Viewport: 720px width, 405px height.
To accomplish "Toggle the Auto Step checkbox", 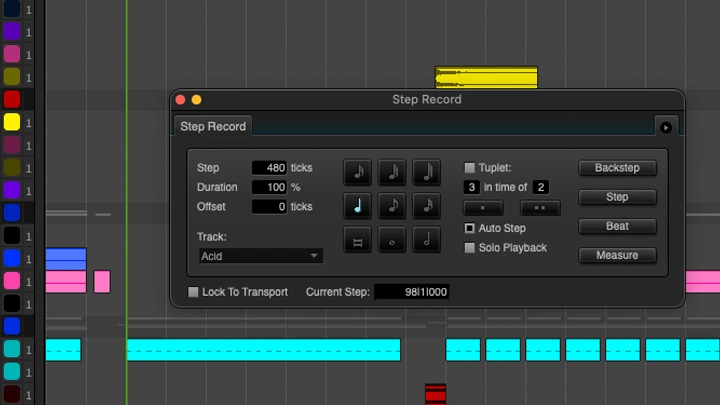I will (x=469, y=228).
